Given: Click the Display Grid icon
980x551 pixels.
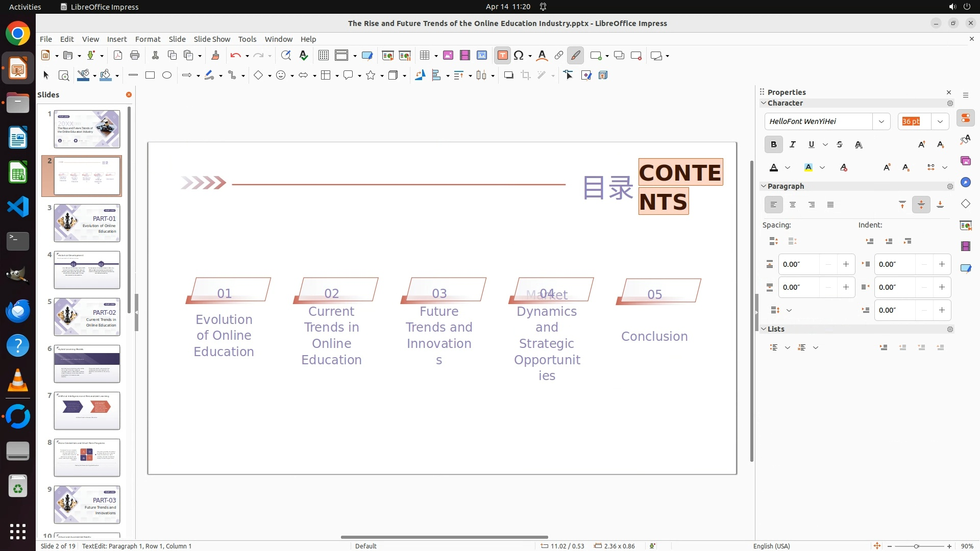Looking at the screenshot, I should pos(323,56).
